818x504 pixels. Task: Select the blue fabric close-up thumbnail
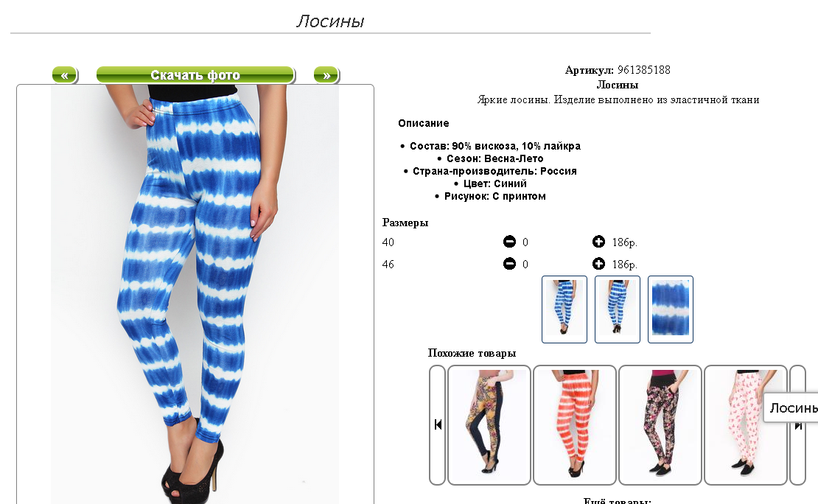[x=671, y=309]
